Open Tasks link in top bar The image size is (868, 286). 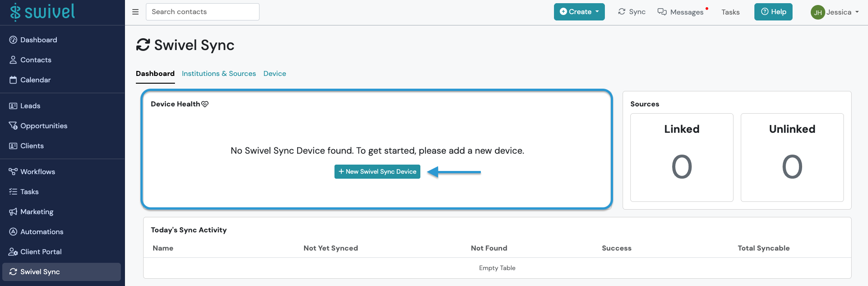tap(730, 12)
